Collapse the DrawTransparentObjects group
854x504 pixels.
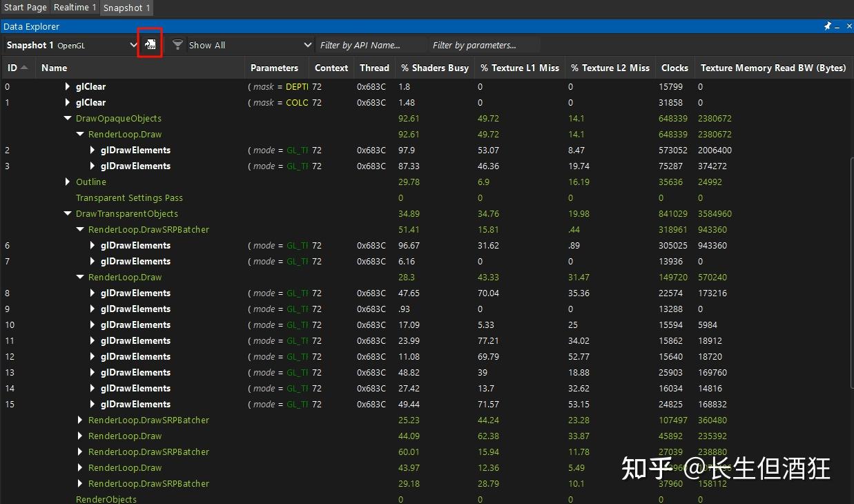pos(67,213)
